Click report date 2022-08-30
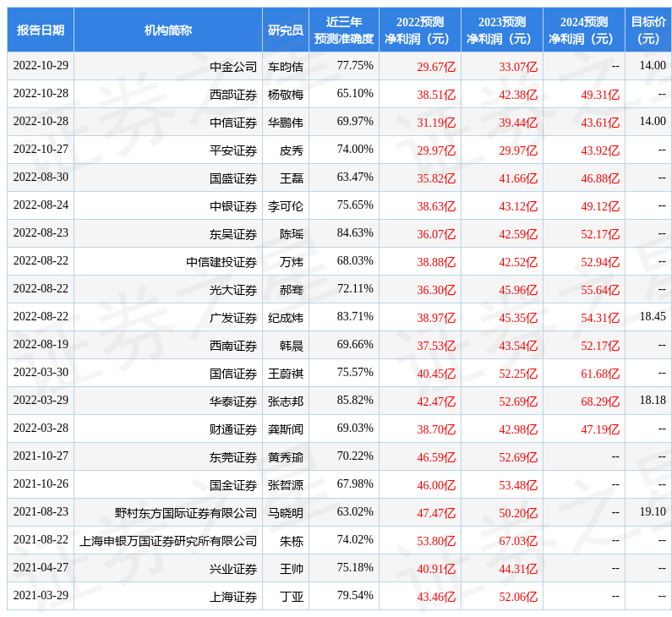The image size is (672, 617). point(41,177)
